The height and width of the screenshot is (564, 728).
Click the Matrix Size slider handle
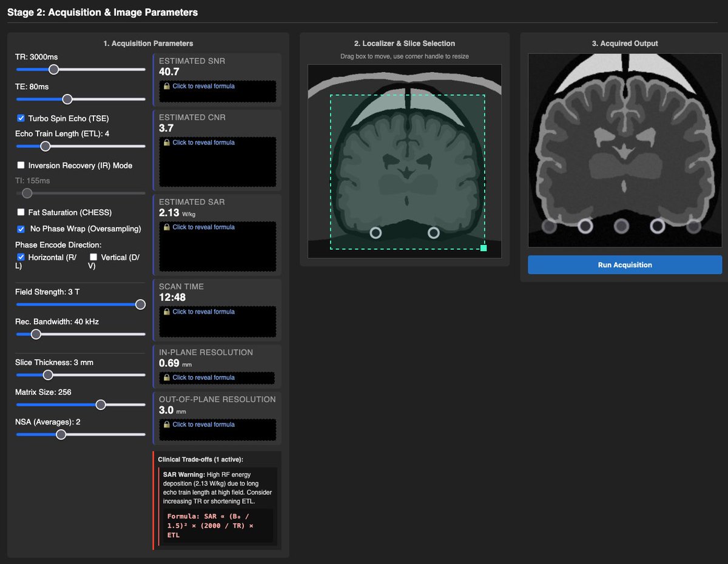tap(101, 405)
